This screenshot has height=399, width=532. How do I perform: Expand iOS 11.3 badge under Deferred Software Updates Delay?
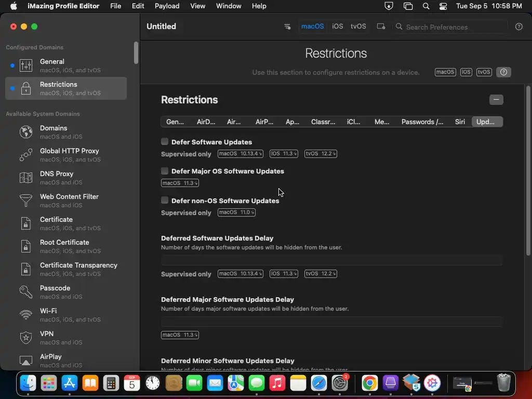coord(284,274)
